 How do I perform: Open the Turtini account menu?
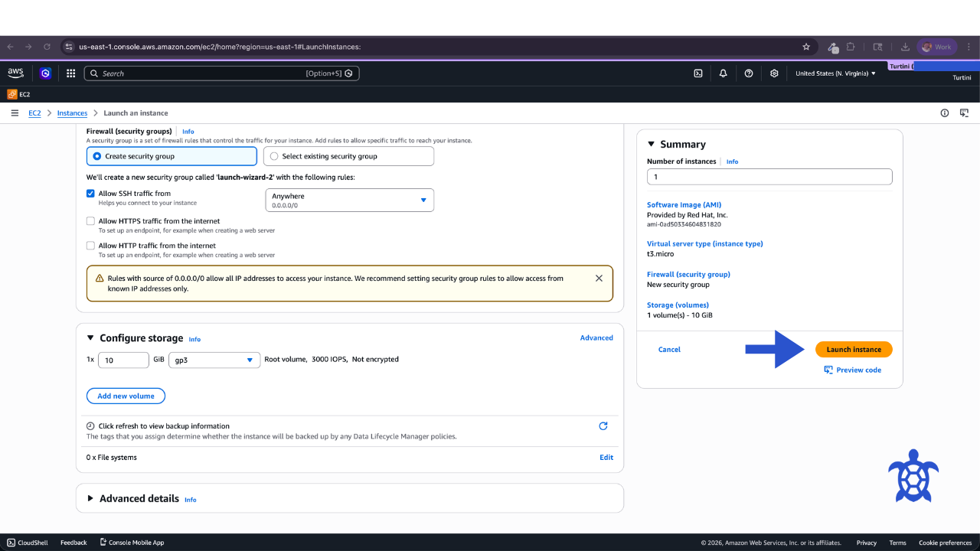pos(962,78)
